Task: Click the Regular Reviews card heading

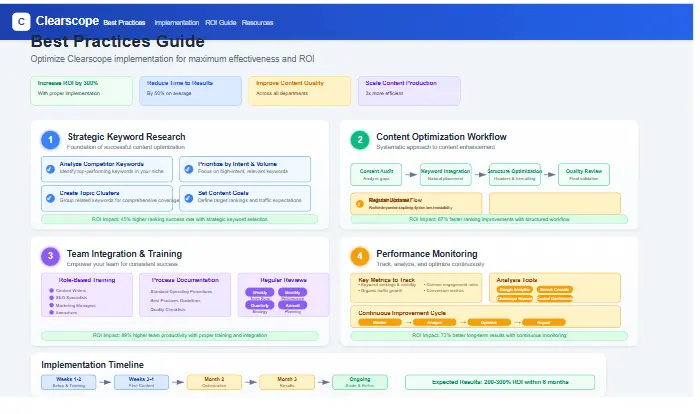Action: tap(283, 280)
